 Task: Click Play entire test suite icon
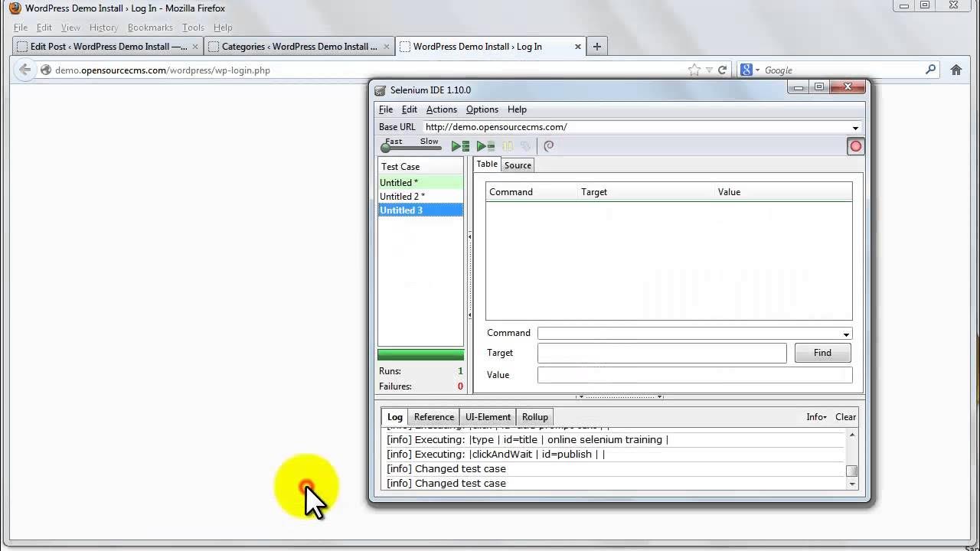coord(460,146)
